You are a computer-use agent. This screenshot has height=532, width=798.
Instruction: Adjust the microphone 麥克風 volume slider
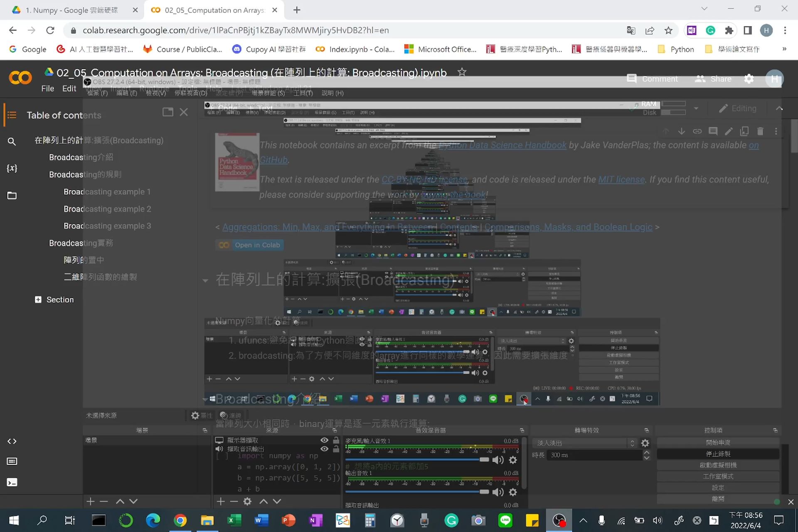click(484, 460)
